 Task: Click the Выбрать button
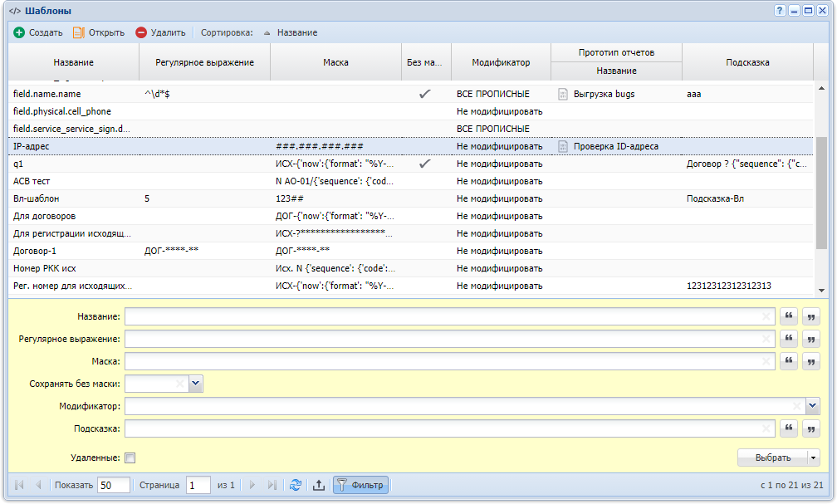pyautogui.click(x=772, y=458)
